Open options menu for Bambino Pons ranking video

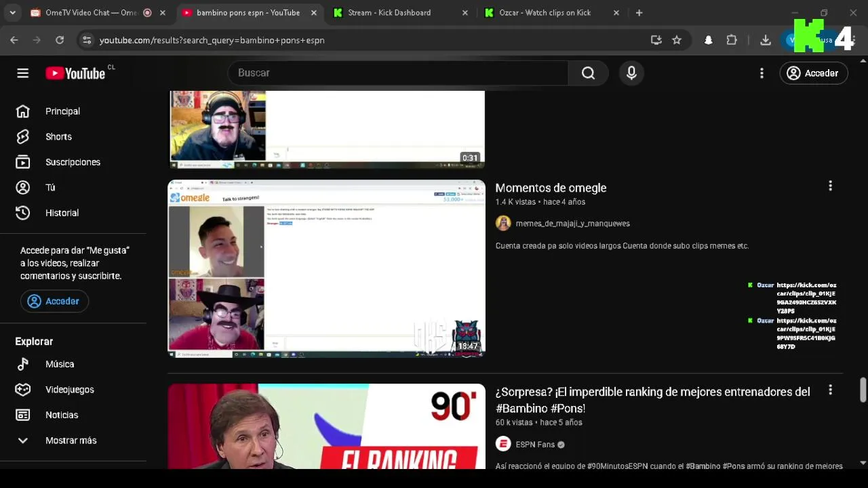tap(830, 390)
